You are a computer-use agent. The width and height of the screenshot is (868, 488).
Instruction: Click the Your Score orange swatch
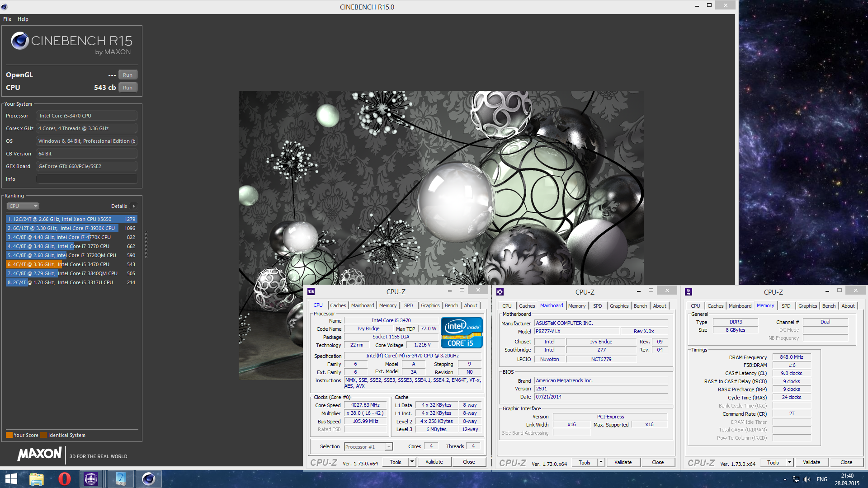point(9,435)
